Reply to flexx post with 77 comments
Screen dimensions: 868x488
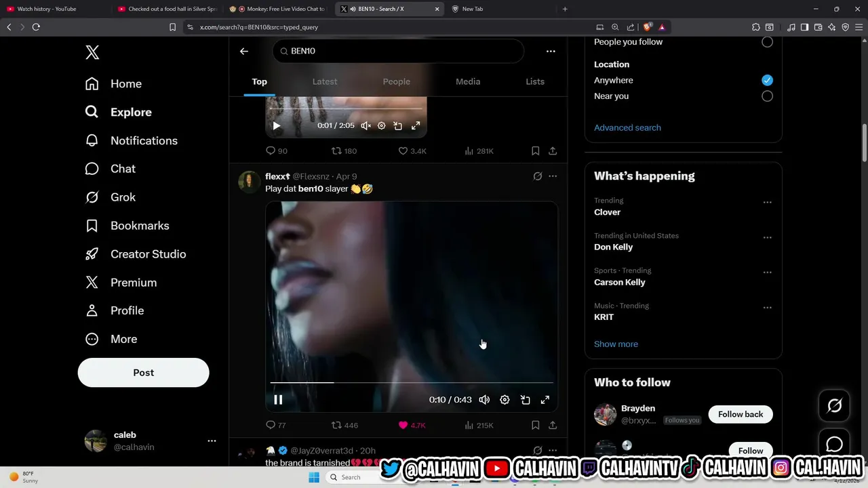tap(276, 426)
